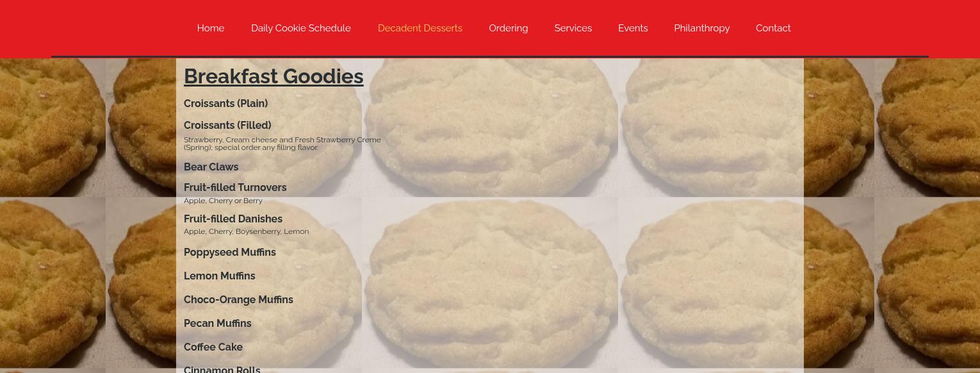Open the Ordering page
Screen dimensions: 980x373
pos(509,28)
